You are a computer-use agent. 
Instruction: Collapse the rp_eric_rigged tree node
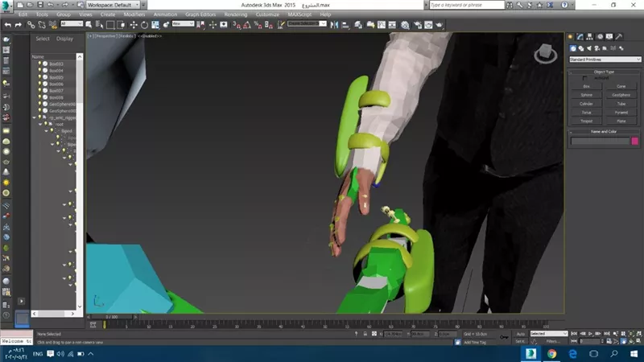coord(34,117)
